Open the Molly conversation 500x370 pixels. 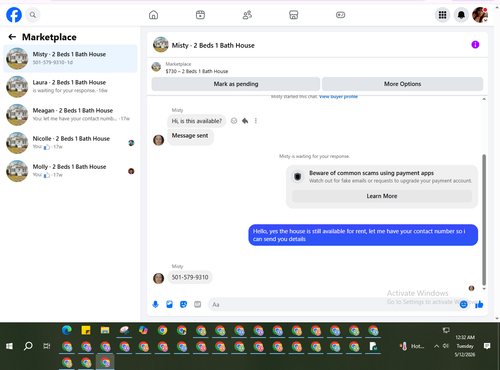[70, 171]
